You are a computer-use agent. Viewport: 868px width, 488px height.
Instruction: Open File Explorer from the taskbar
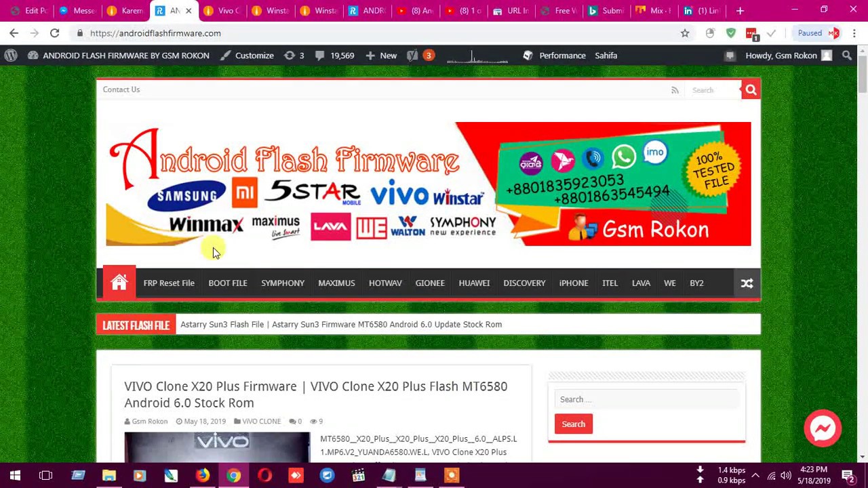[108, 475]
